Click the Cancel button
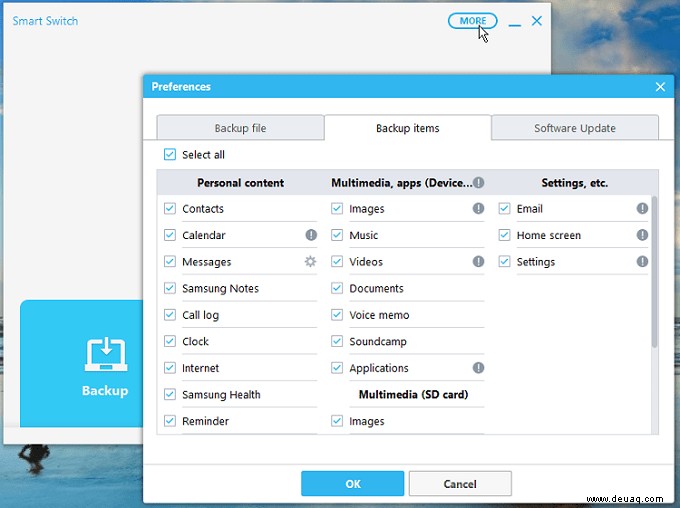This screenshot has height=508, width=680. pyautogui.click(x=460, y=484)
